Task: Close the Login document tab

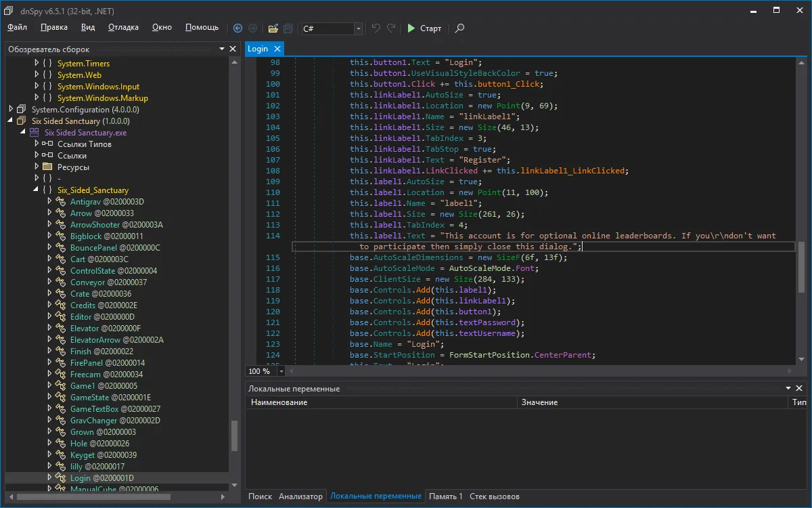Action: (277, 49)
